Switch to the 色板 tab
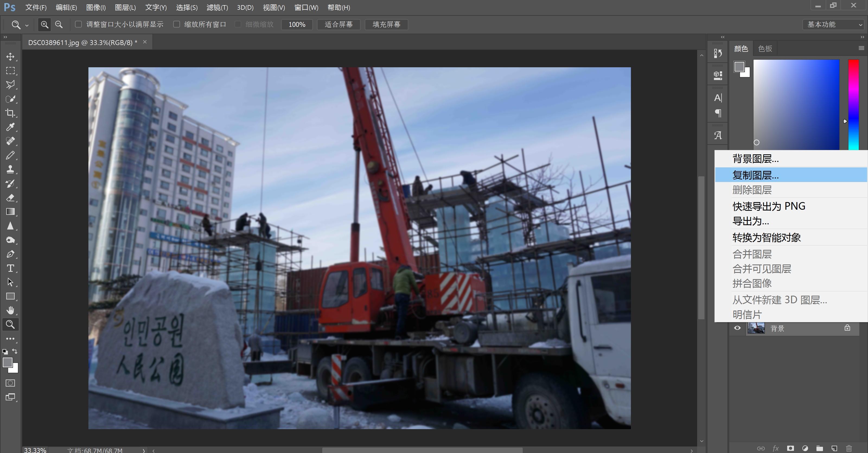The height and width of the screenshot is (453, 868). [x=765, y=49]
